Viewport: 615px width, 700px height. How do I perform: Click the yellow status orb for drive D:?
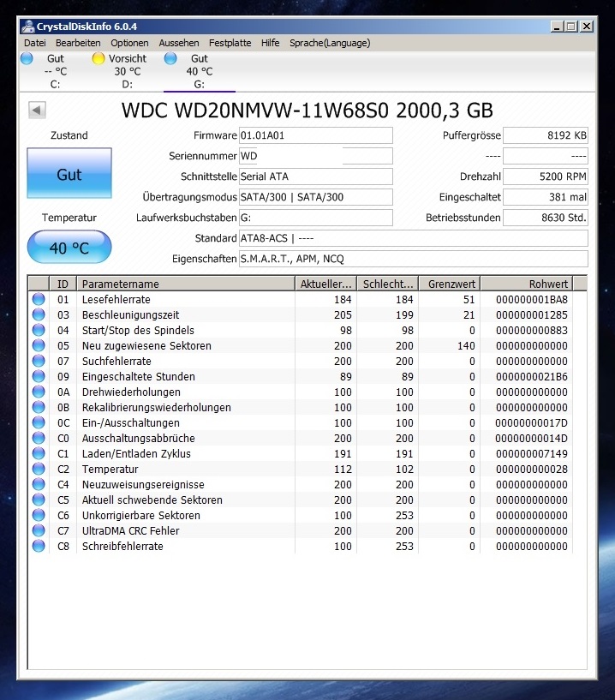[99, 58]
